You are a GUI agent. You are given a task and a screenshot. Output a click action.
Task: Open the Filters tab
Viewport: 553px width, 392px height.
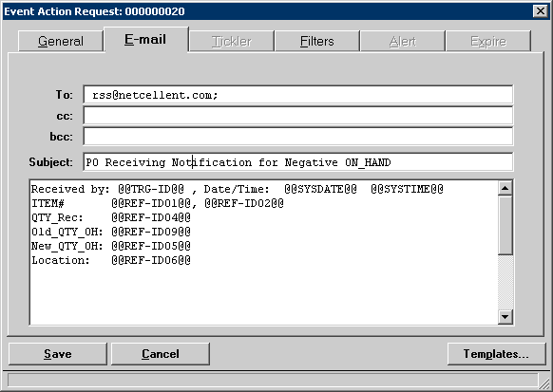click(x=316, y=41)
